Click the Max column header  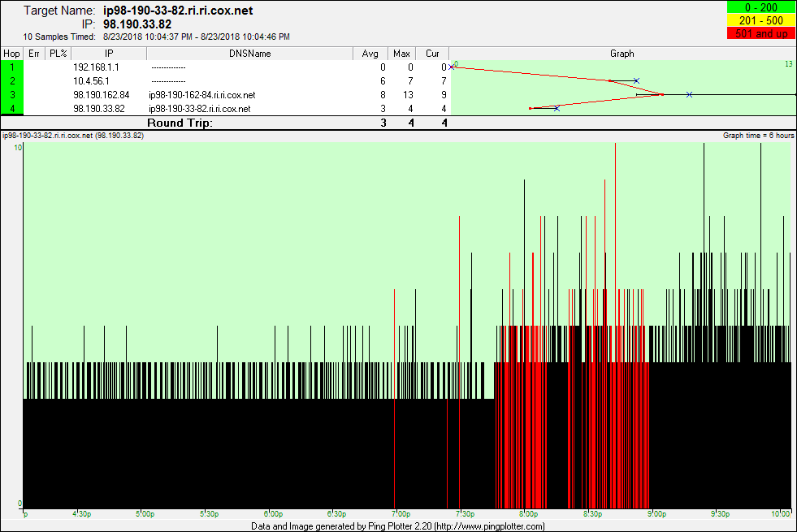(x=401, y=54)
